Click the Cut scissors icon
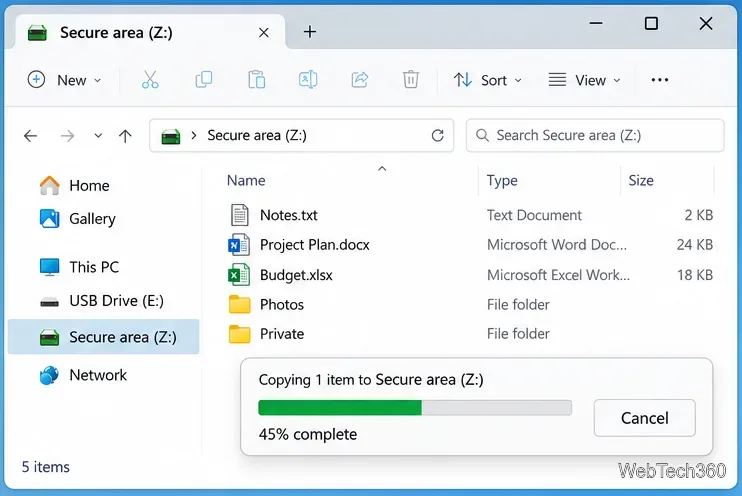742x496 pixels. (x=150, y=80)
